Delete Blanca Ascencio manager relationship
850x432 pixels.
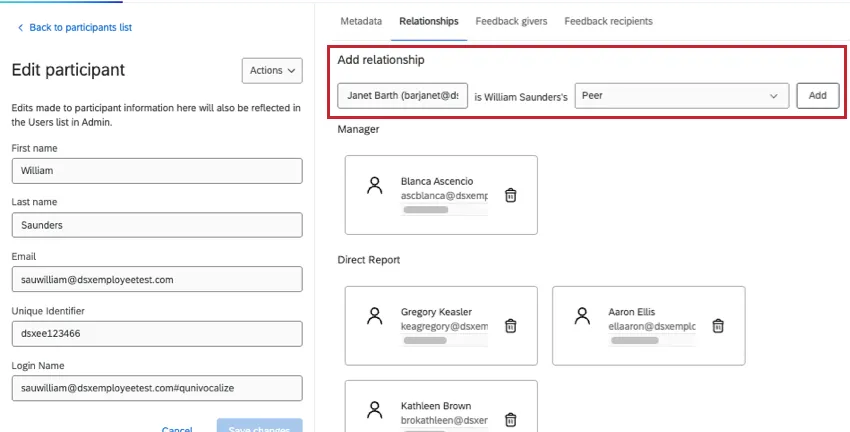pos(510,195)
